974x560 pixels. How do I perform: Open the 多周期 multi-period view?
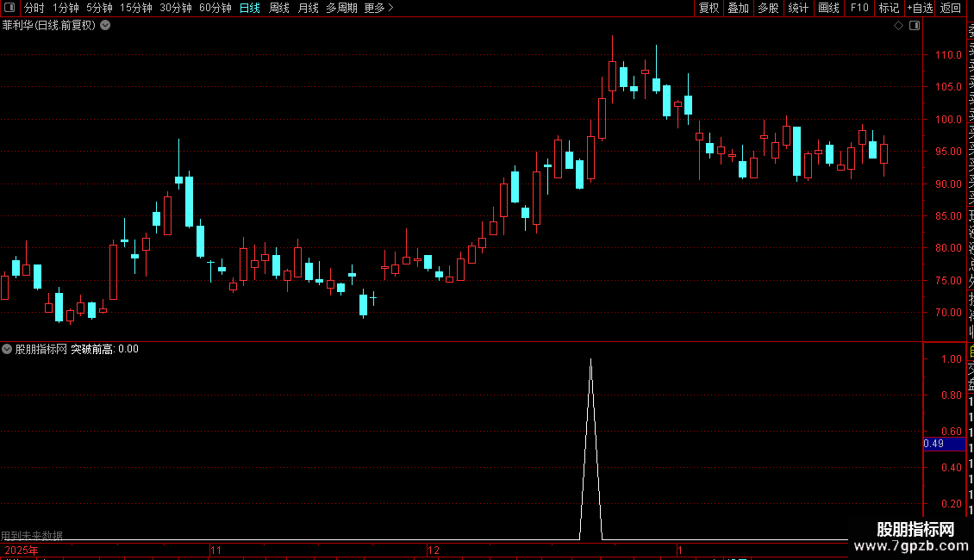coord(341,8)
